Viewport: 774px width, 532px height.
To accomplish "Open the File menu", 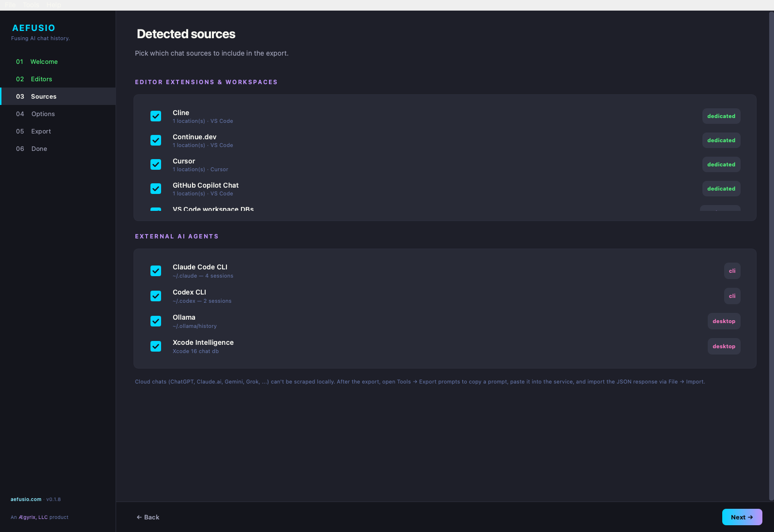I will click(x=10, y=5).
